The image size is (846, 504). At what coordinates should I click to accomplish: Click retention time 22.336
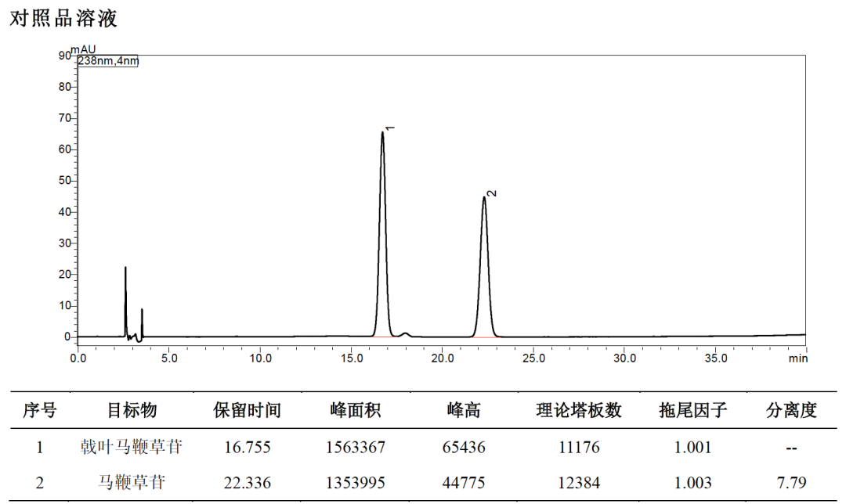pos(247,482)
